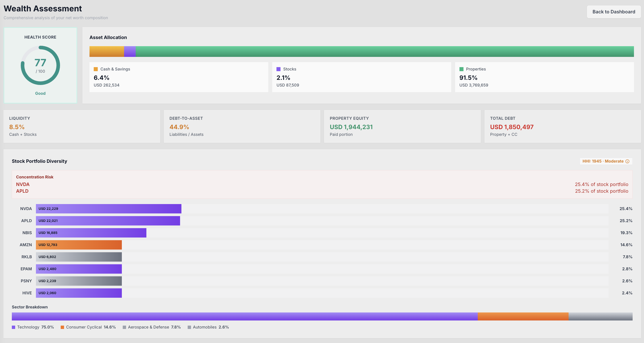Click the RKLB ticker label

point(27,257)
